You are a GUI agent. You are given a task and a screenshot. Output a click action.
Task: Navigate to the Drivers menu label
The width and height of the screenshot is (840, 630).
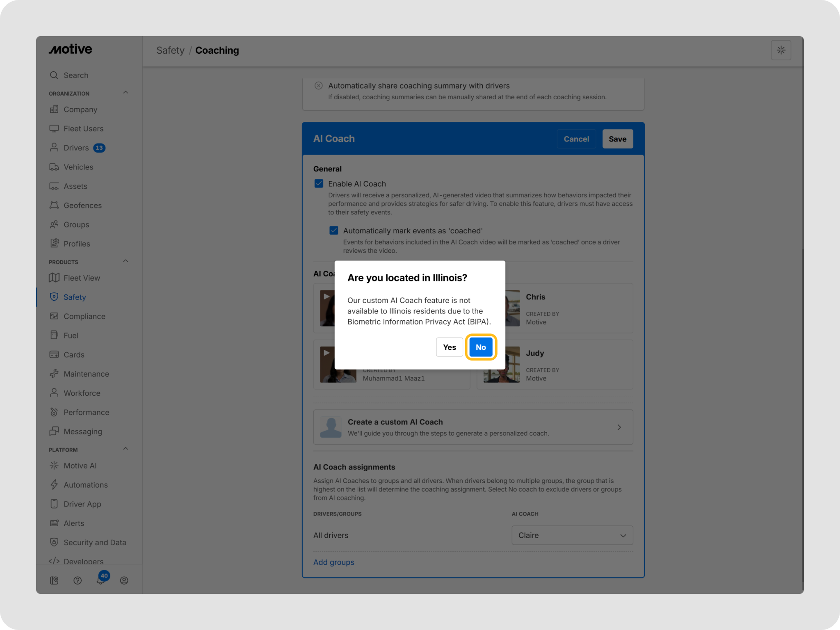[76, 148]
